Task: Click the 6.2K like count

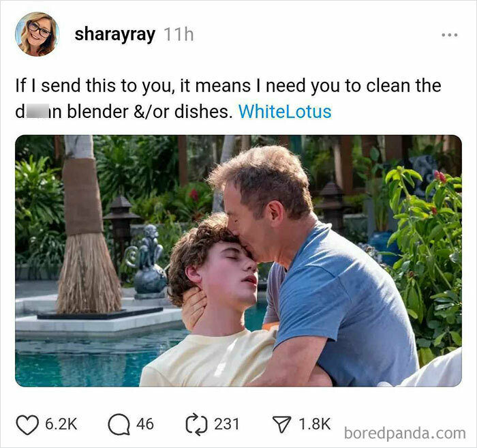Action: click(x=61, y=424)
